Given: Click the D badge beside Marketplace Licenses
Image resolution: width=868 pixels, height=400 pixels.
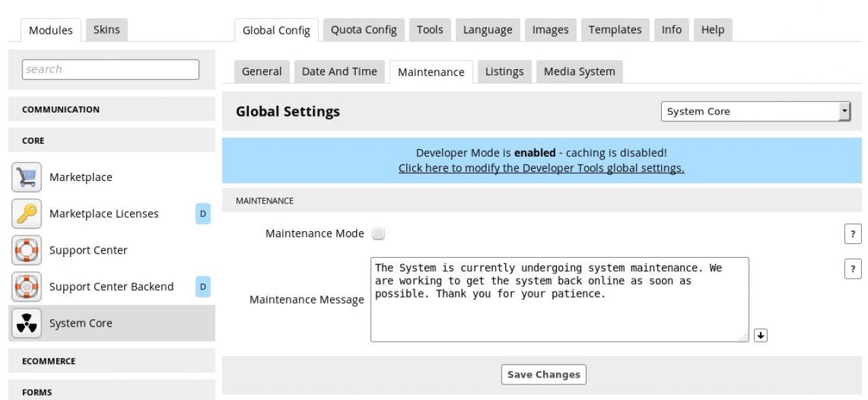Looking at the screenshot, I should pyautogui.click(x=203, y=214).
